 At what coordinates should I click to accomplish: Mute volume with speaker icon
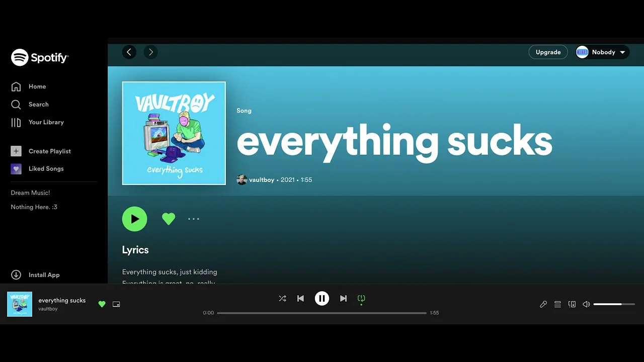click(x=586, y=304)
